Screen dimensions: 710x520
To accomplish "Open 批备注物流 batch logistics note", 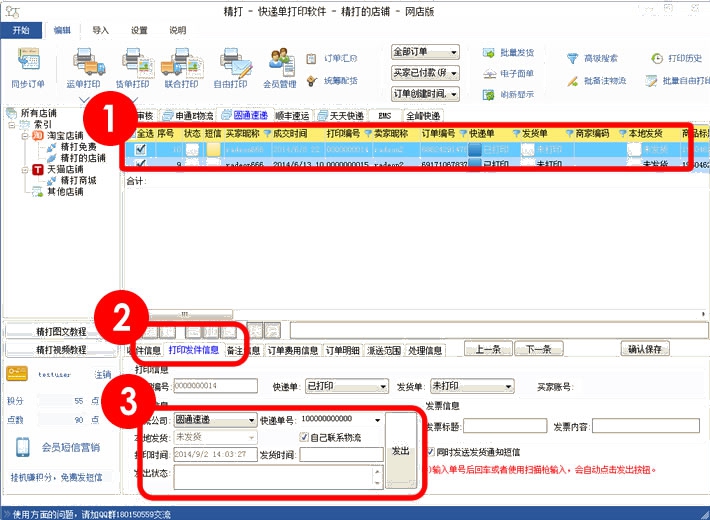I will pyautogui.click(x=597, y=81).
